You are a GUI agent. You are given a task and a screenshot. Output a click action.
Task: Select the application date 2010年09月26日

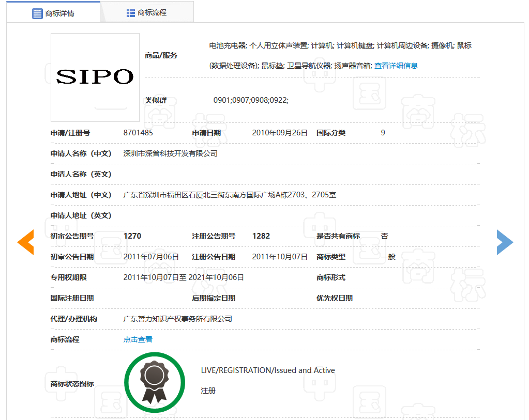point(280,133)
